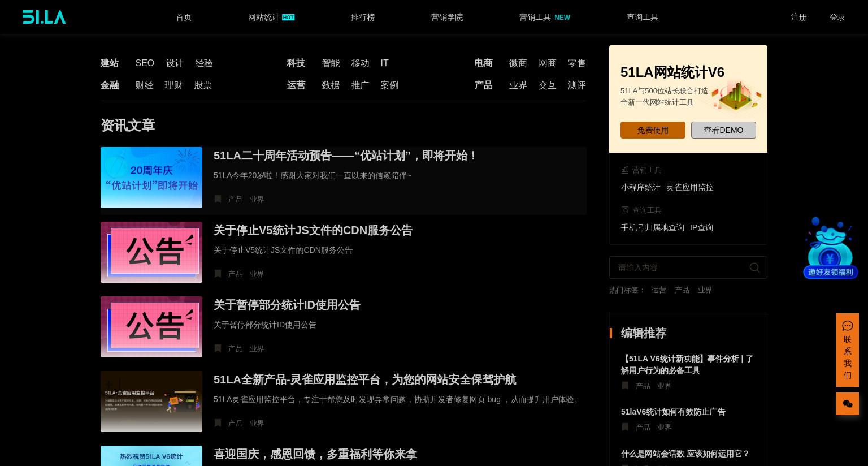Image resolution: width=868 pixels, height=466 pixels.
Task: Click the 运营 hot tag
Action: coord(658,290)
